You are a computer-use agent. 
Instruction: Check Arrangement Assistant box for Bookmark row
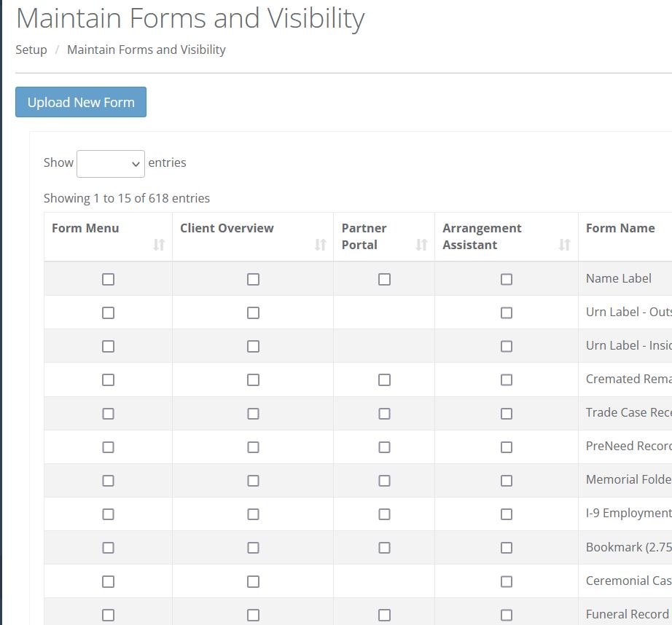point(507,548)
